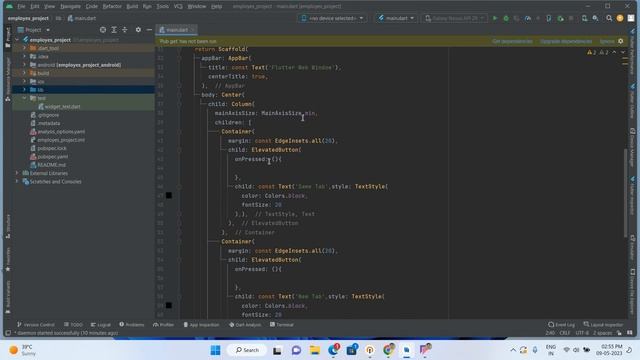
Task: Open the Edit menu
Action: coord(35,7)
